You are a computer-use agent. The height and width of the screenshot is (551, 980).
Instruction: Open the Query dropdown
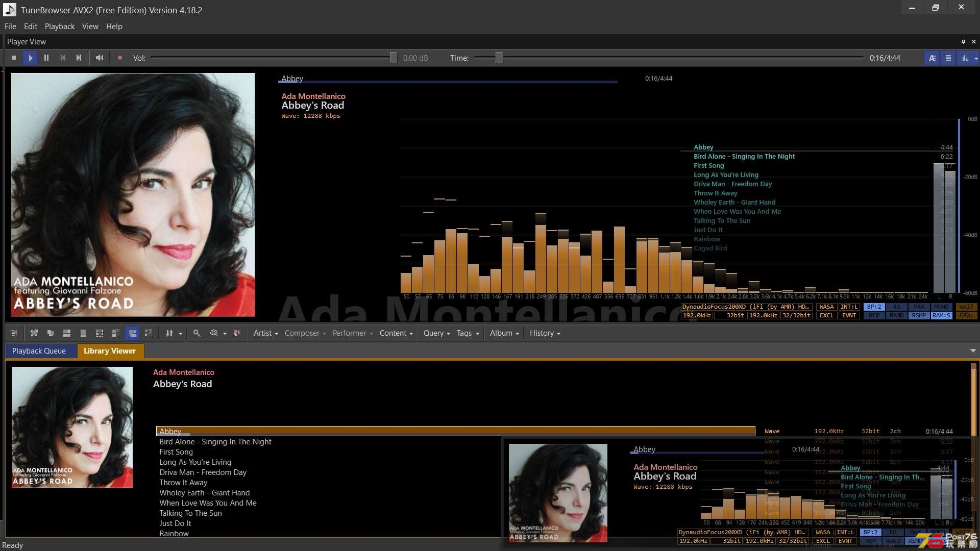tap(436, 333)
